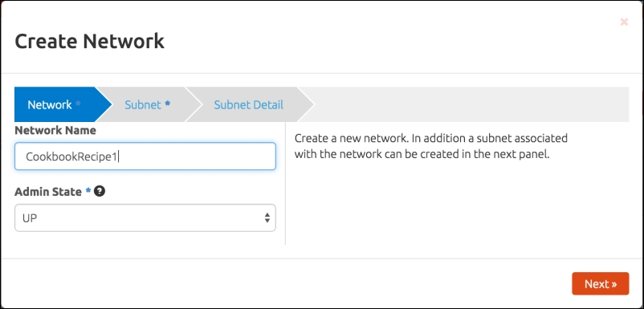
Task: Click the 'created in the next panel' description line
Action: pyautogui.click(x=422, y=156)
